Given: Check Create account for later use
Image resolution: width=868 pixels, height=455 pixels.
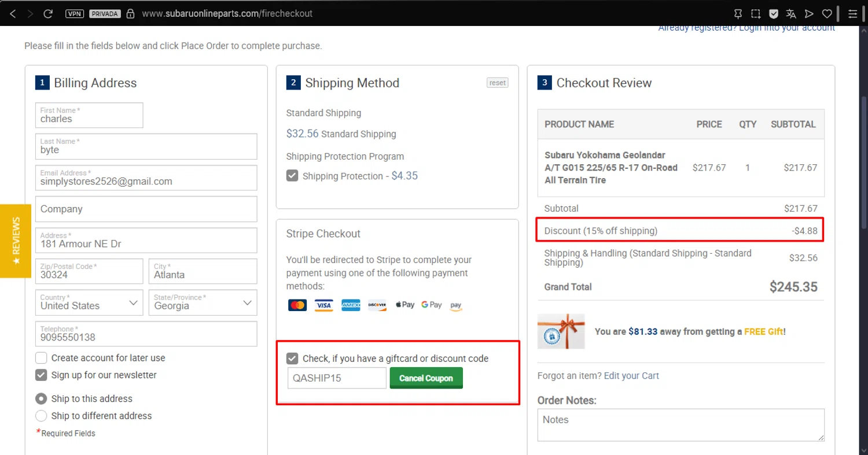Looking at the screenshot, I should pyautogui.click(x=41, y=358).
